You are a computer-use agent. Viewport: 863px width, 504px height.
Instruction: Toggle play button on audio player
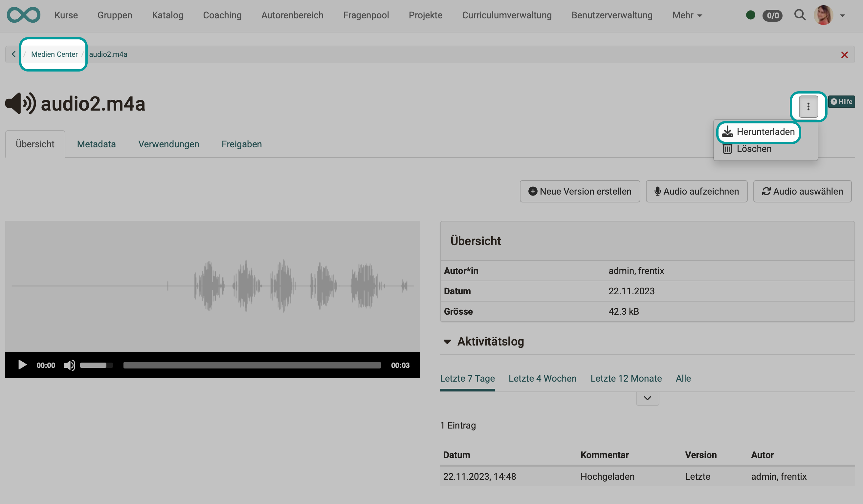21,365
